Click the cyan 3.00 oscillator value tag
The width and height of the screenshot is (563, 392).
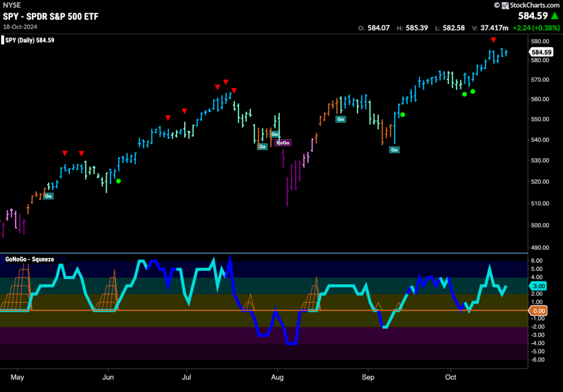tap(538, 286)
